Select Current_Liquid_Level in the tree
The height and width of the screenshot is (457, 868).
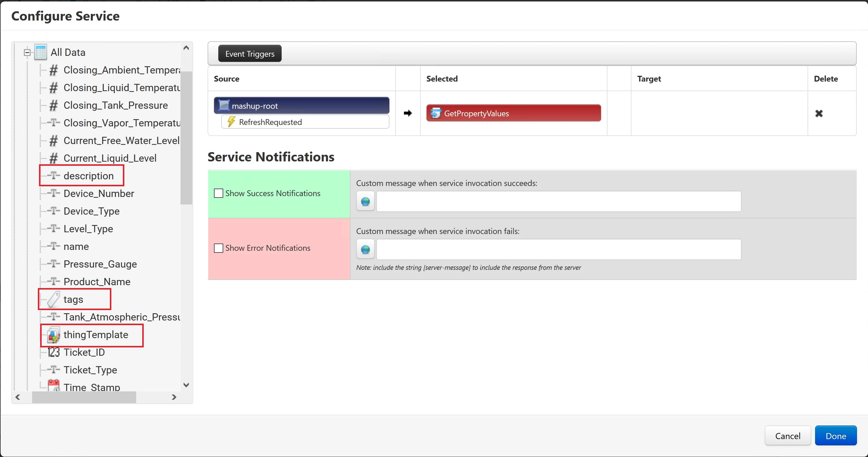click(x=110, y=158)
